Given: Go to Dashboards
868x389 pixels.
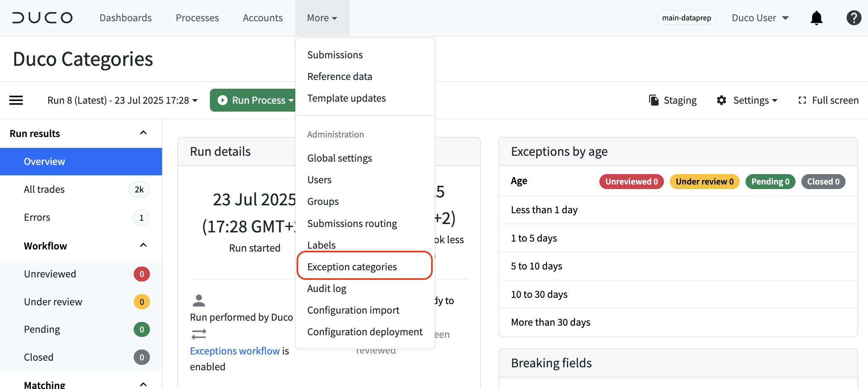Looking at the screenshot, I should (125, 18).
